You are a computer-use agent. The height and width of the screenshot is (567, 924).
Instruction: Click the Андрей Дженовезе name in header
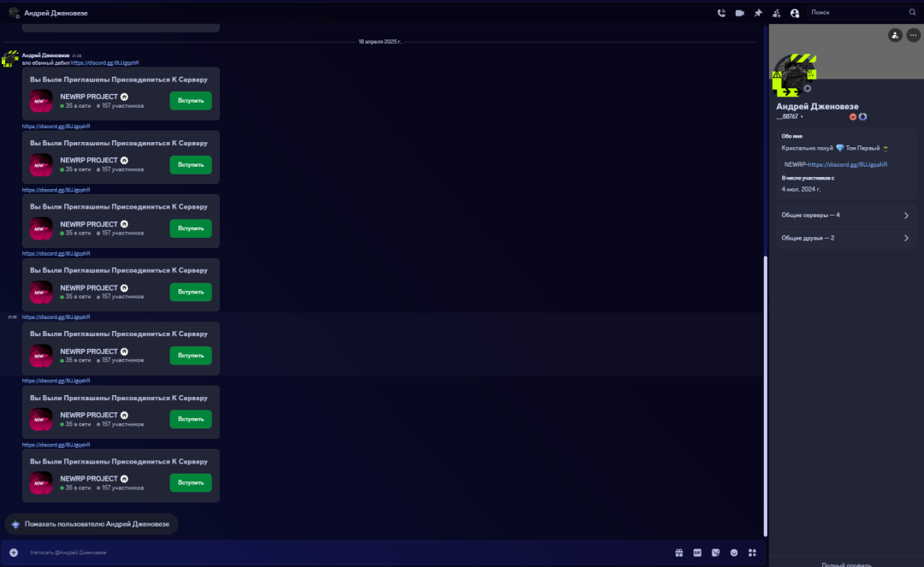(x=56, y=13)
